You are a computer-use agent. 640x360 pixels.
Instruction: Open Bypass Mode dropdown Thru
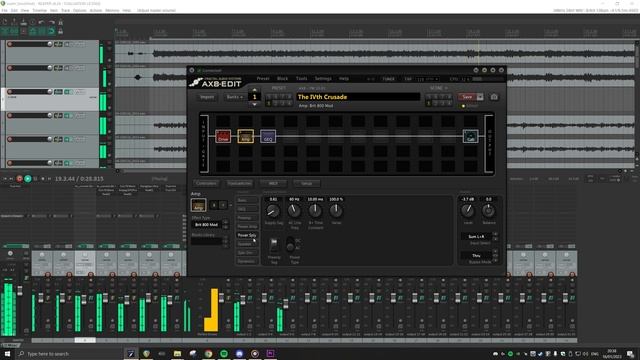[477, 256]
